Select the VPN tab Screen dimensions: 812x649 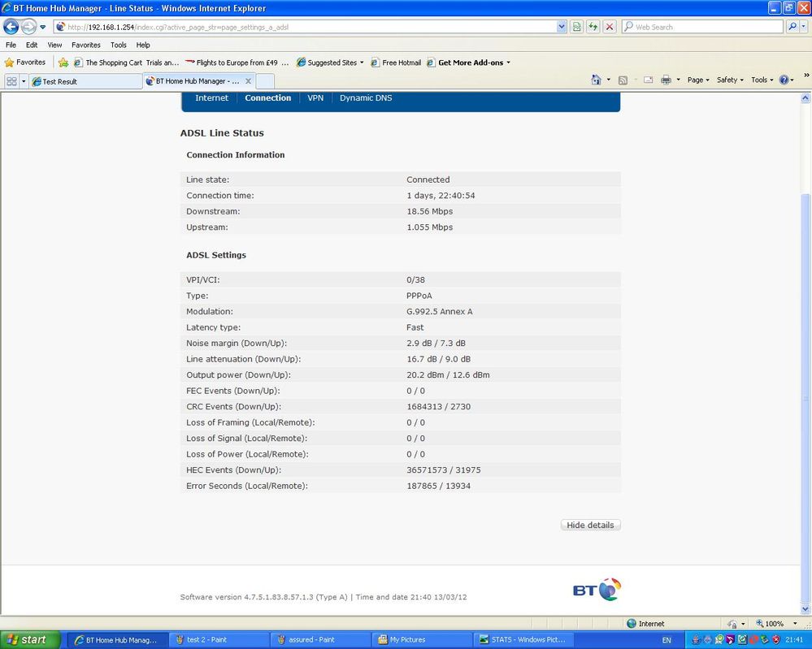coord(315,97)
